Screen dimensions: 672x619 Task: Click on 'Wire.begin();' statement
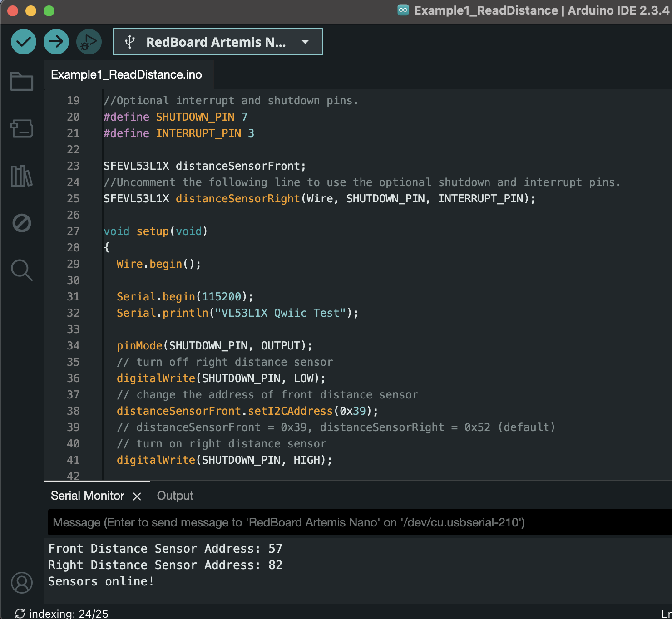[159, 264]
